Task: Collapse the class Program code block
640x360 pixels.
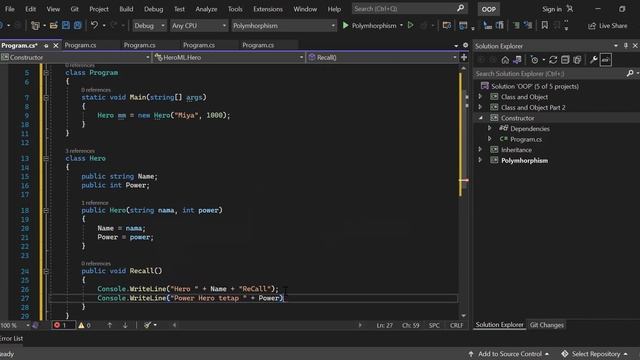Action: pos(46,73)
